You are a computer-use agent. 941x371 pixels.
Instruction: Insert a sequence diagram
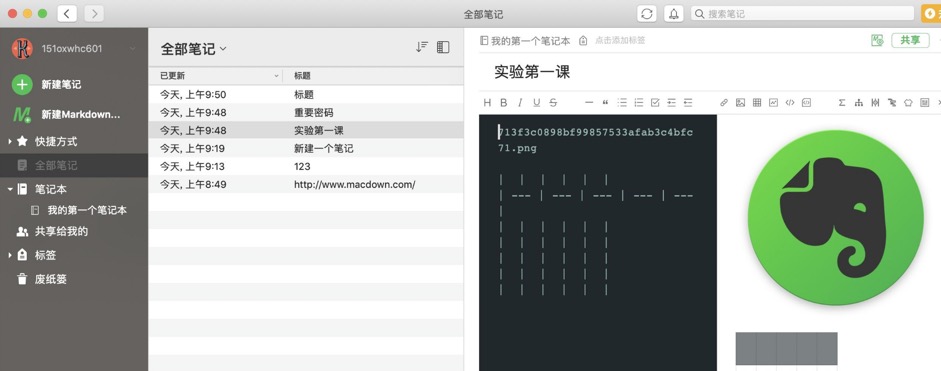click(x=876, y=103)
